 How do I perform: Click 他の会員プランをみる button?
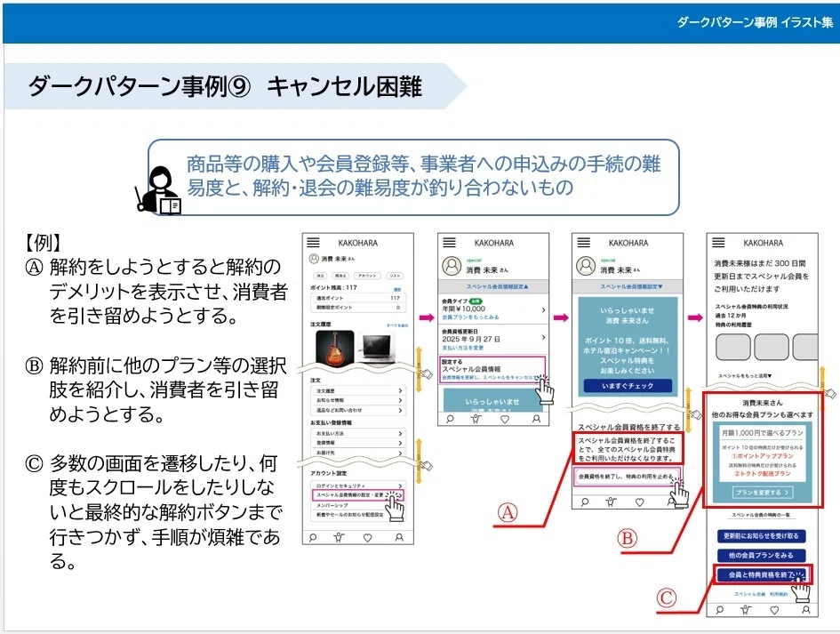click(x=761, y=555)
